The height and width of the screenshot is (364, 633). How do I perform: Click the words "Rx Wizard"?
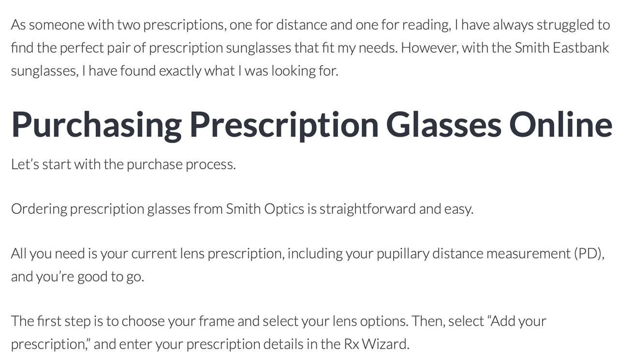(376, 344)
